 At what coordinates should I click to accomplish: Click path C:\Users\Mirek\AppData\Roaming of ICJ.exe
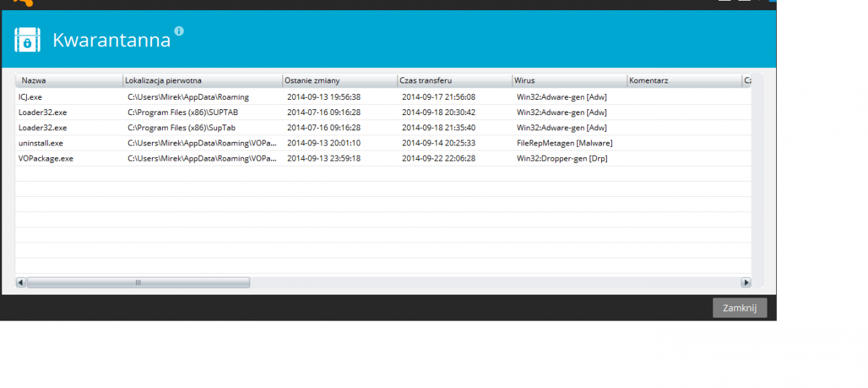click(188, 97)
